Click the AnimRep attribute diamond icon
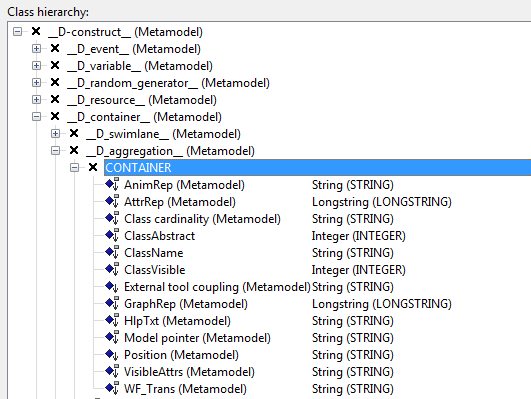The height and width of the screenshot is (399, 531). 112,185
